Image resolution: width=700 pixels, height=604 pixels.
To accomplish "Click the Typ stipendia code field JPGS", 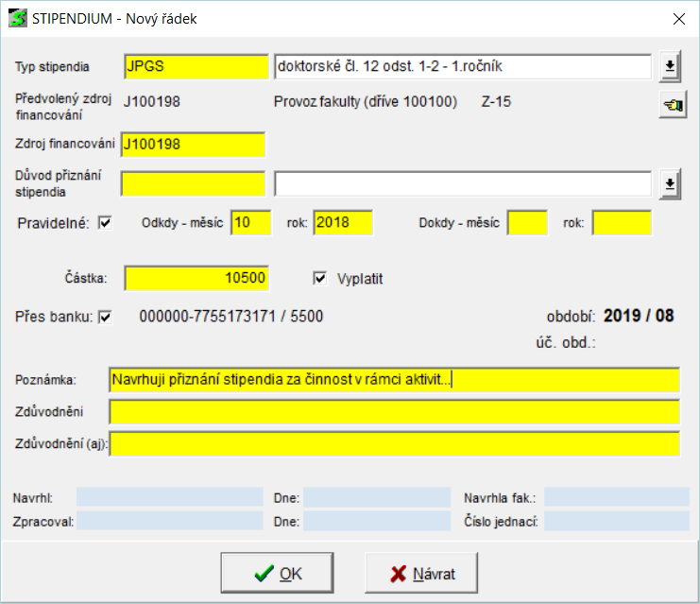I will coord(196,66).
